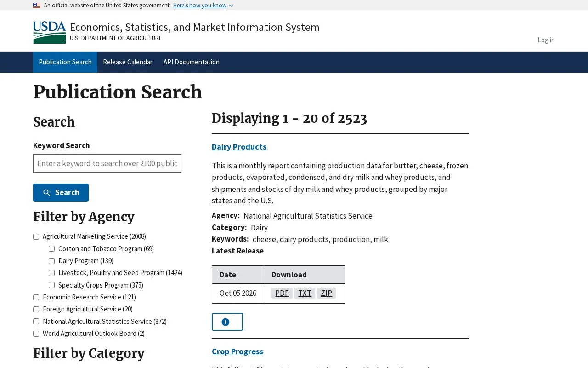Focus the Keyword Search input field
Image resolution: width=588 pixels, height=368 pixels.
[x=107, y=163]
